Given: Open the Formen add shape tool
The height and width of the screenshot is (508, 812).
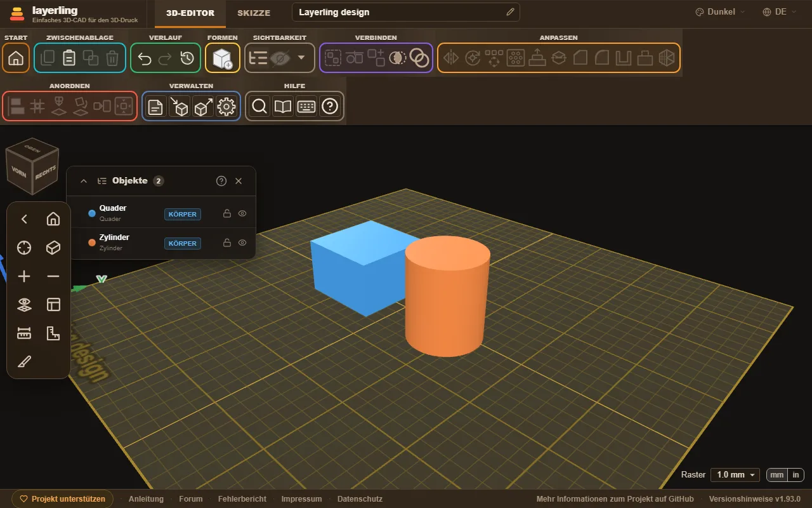Looking at the screenshot, I should pos(223,58).
